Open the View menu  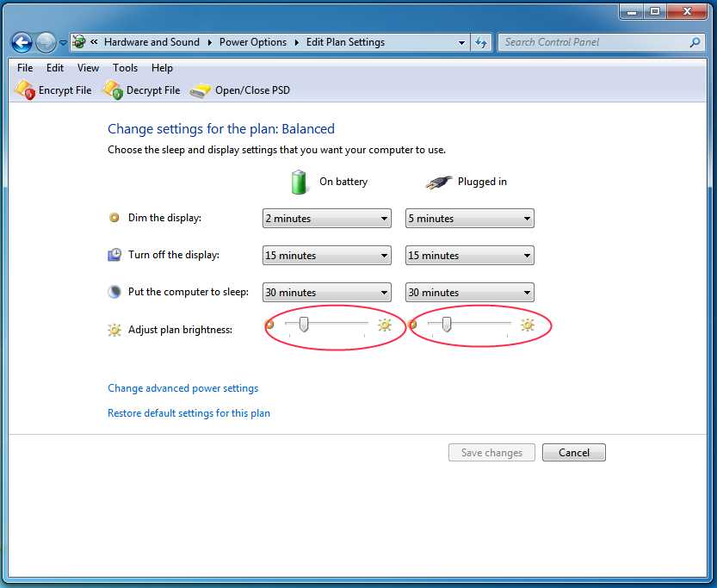pos(88,68)
